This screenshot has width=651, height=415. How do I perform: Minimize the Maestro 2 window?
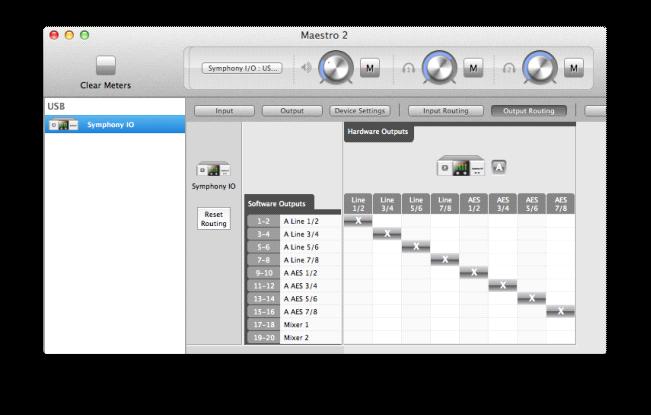point(69,35)
